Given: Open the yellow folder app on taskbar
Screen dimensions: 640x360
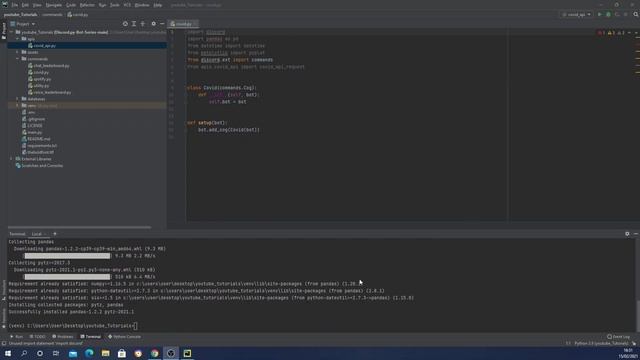Looking at the screenshot, I should click(x=105, y=353).
